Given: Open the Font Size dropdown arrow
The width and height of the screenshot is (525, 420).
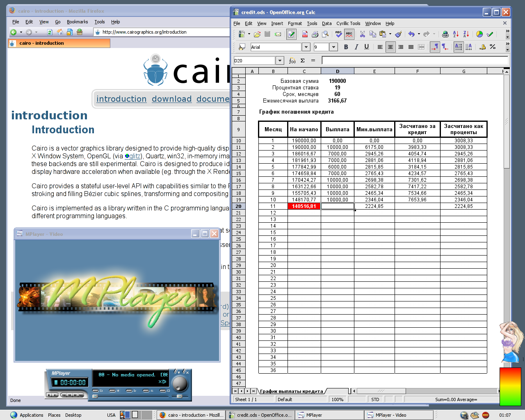Looking at the screenshot, I should click(333, 47).
